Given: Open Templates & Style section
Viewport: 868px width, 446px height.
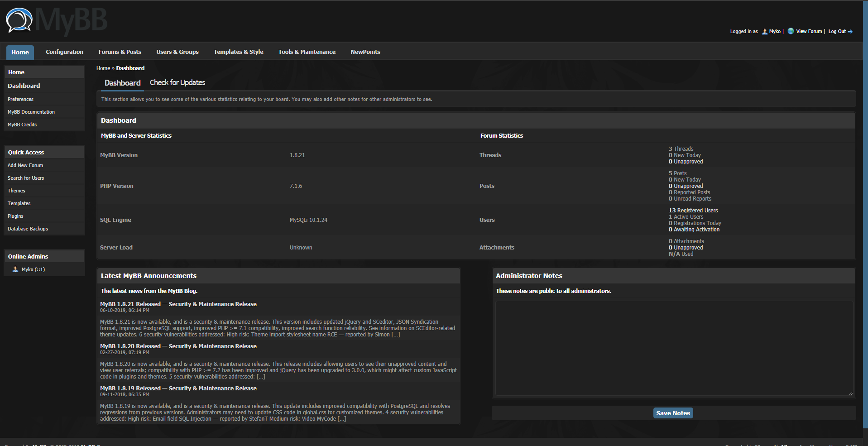Looking at the screenshot, I should point(239,52).
